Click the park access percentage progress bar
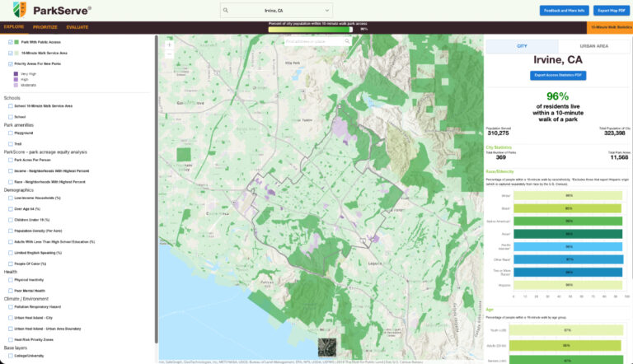This screenshot has width=633, height=364. pyautogui.click(x=310, y=30)
